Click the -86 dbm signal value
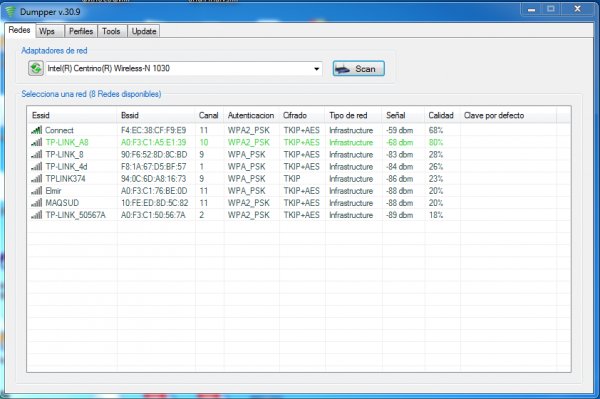The height and width of the screenshot is (399, 600). pyautogui.click(x=399, y=179)
